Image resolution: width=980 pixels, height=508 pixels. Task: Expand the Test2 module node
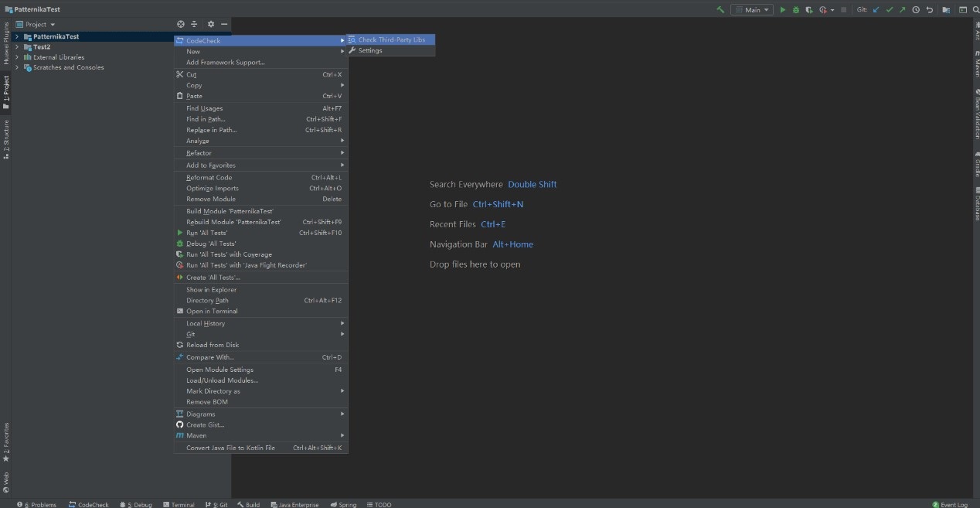(17, 47)
